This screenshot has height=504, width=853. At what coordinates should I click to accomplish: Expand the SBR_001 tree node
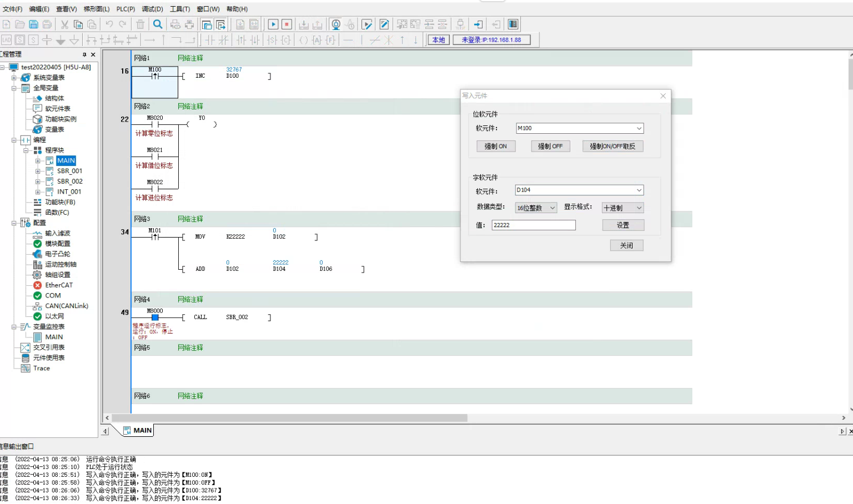click(x=38, y=171)
